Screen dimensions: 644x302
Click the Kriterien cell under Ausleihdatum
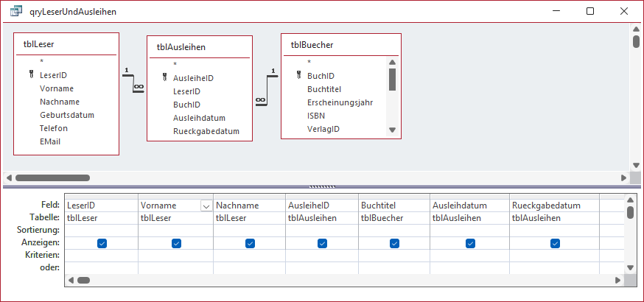click(x=469, y=255)
